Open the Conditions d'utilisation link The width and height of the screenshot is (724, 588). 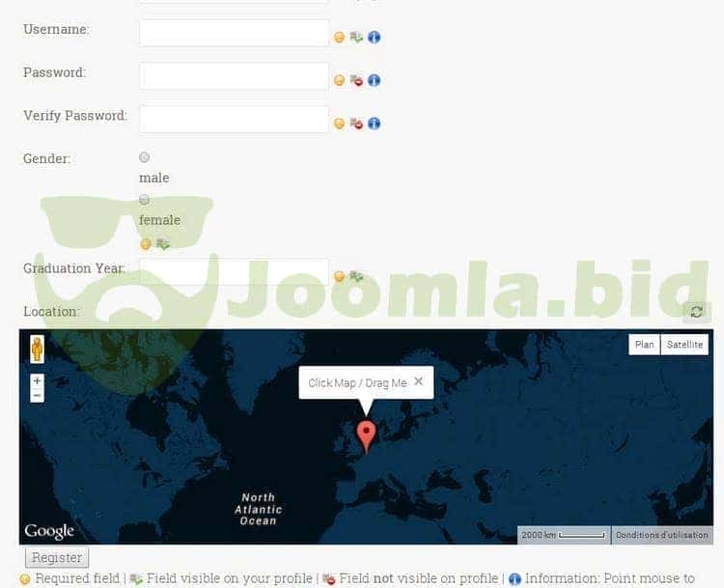pyautogui.click(x=662, y=535)
